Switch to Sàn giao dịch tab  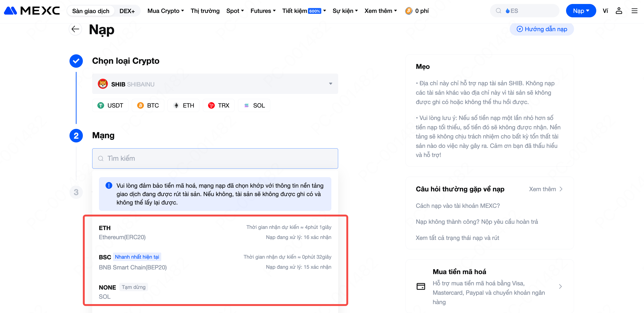pos(91,11)
